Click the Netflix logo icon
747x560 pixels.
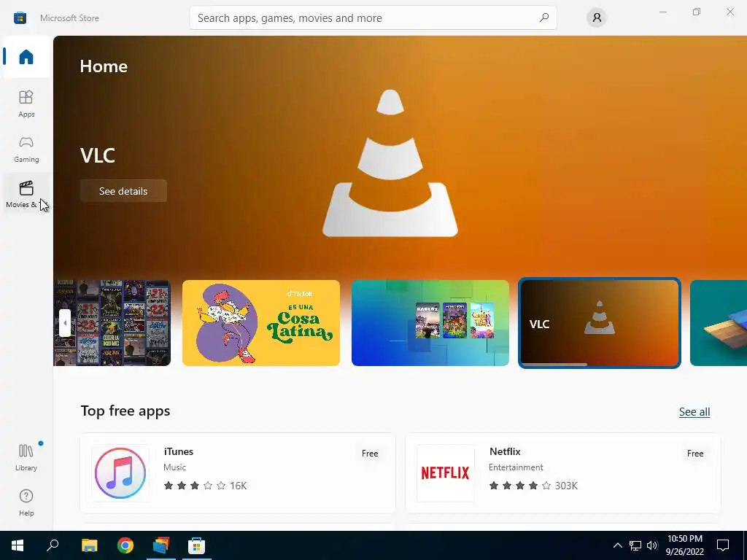[x=446, y=472]
